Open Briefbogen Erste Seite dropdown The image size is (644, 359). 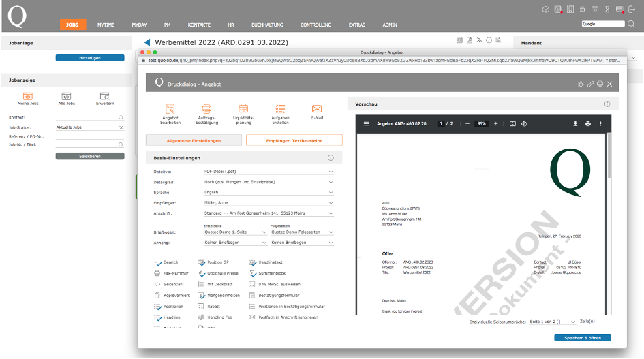(235, 232)
